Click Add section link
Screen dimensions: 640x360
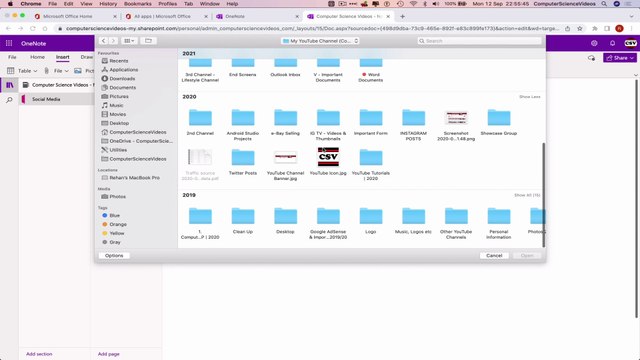39,354
